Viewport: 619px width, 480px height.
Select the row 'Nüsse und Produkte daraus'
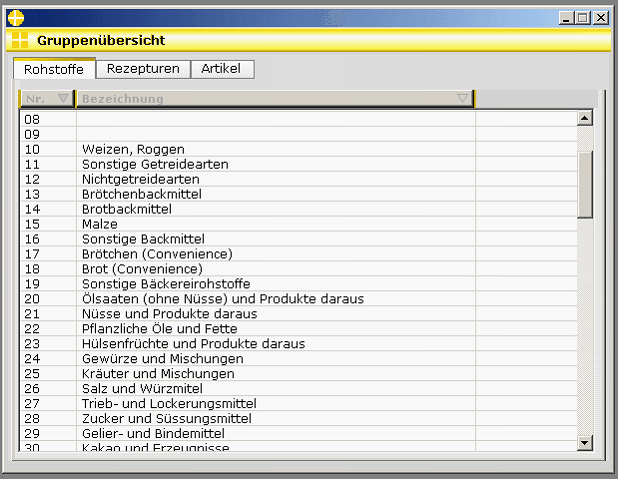pos(299,314)
